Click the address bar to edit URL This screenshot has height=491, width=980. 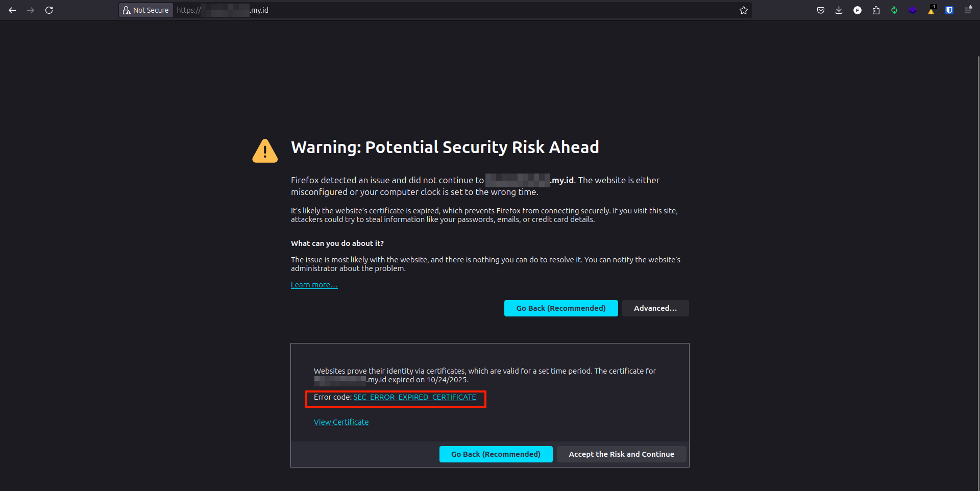[x=357, y=10]
